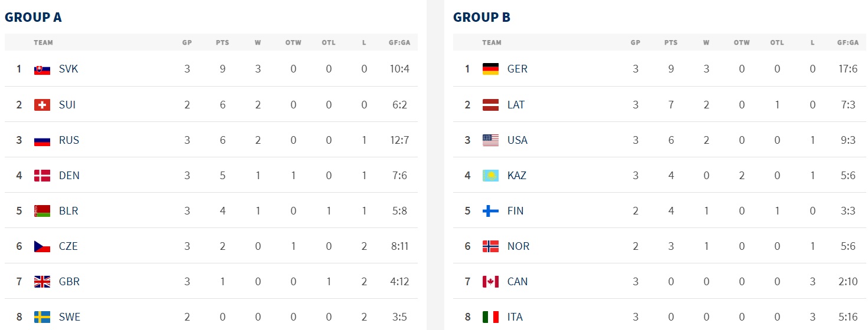Click the Norway flag icon
The image size is (868, 330).
[x=490, y=246]
